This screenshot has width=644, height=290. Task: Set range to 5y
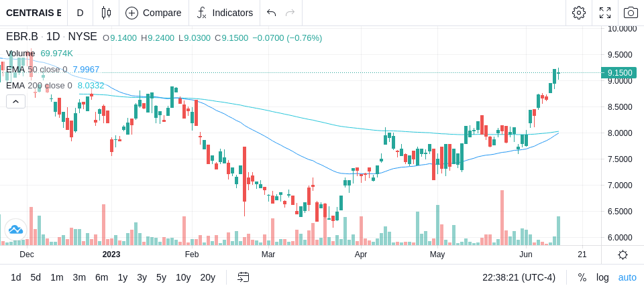[x=161, y=277]
